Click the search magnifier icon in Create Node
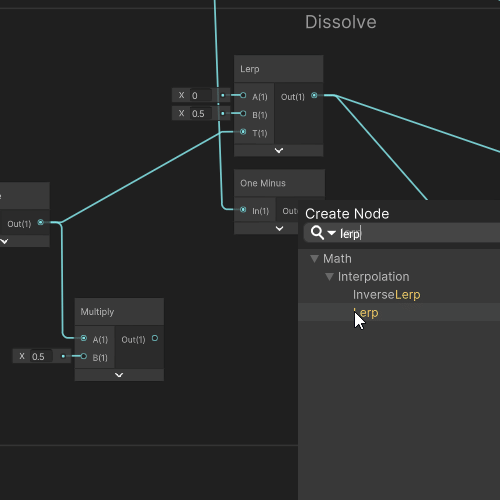The image size is (500, 500). coord(317,232)
